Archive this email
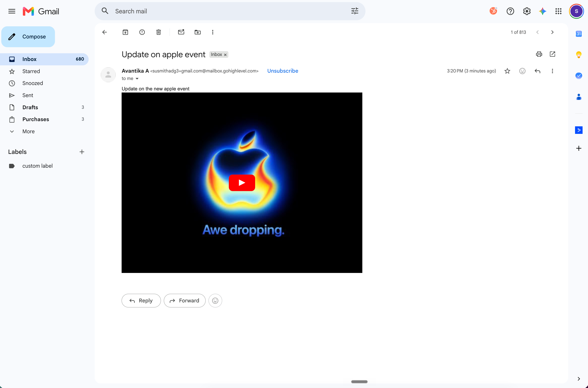The width and height of the screenshot is (588, 388). tap(125, 32)
